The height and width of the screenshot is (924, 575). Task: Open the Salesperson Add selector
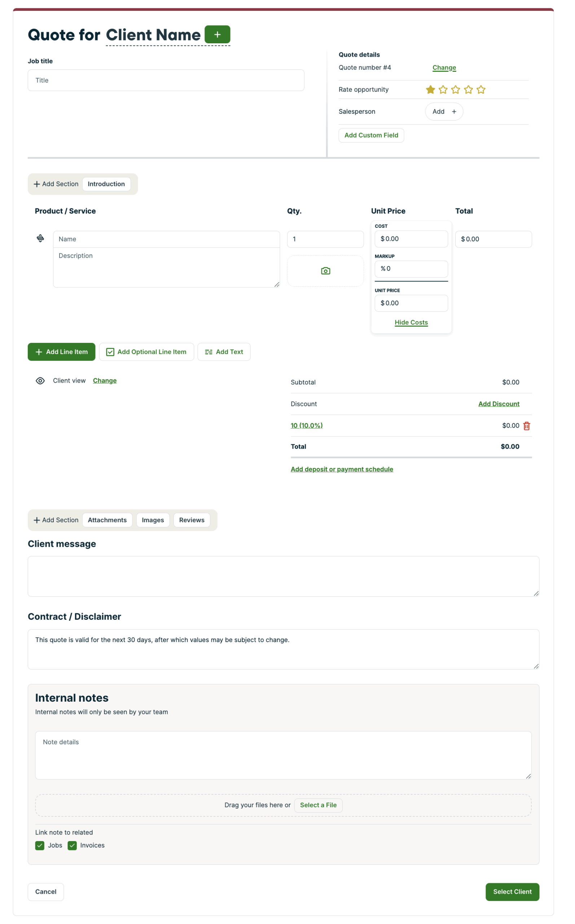[x=444, y=112]
